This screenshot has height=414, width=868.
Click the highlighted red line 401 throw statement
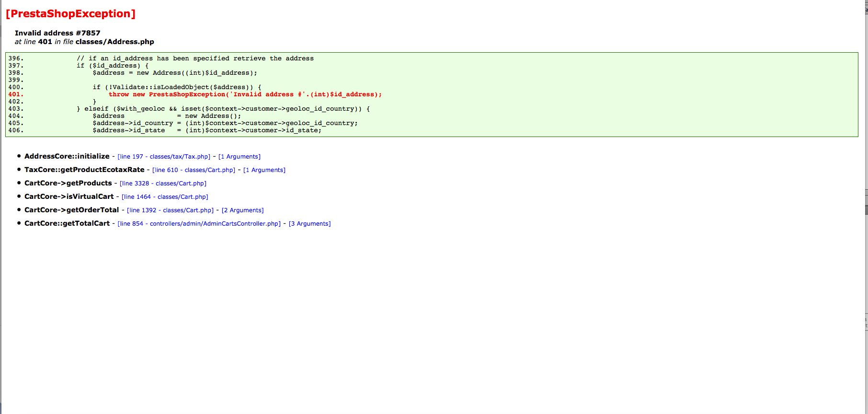(245, 94)
